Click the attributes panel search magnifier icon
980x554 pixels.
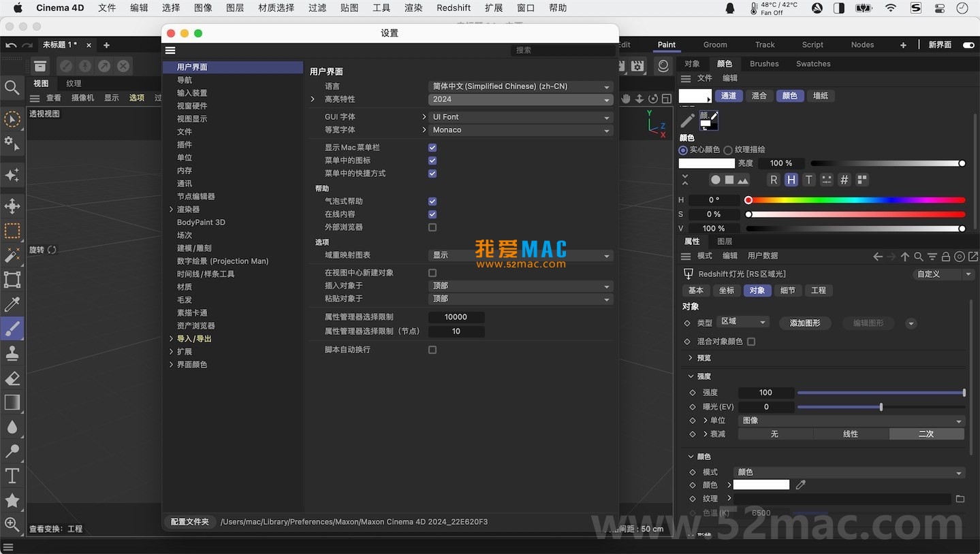(x=919, y=257)
